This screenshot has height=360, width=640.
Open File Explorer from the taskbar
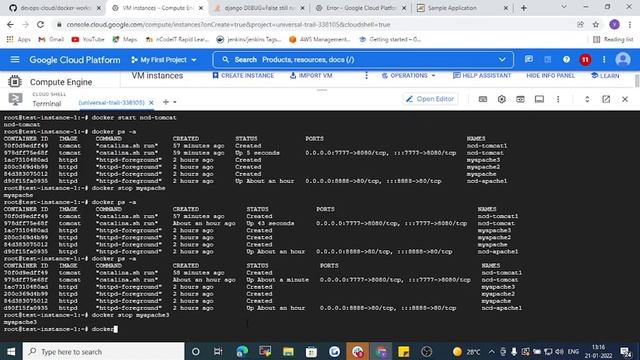[288, 351]
